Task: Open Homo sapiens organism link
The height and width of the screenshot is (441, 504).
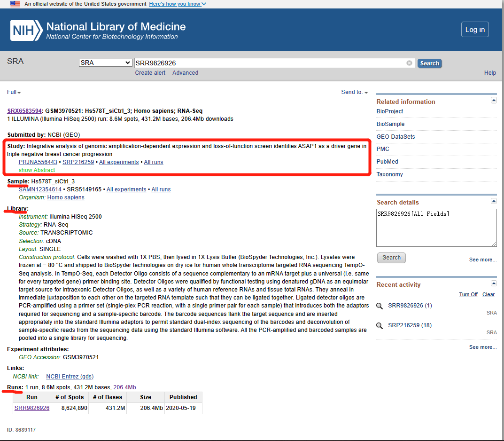Action: 66,197
